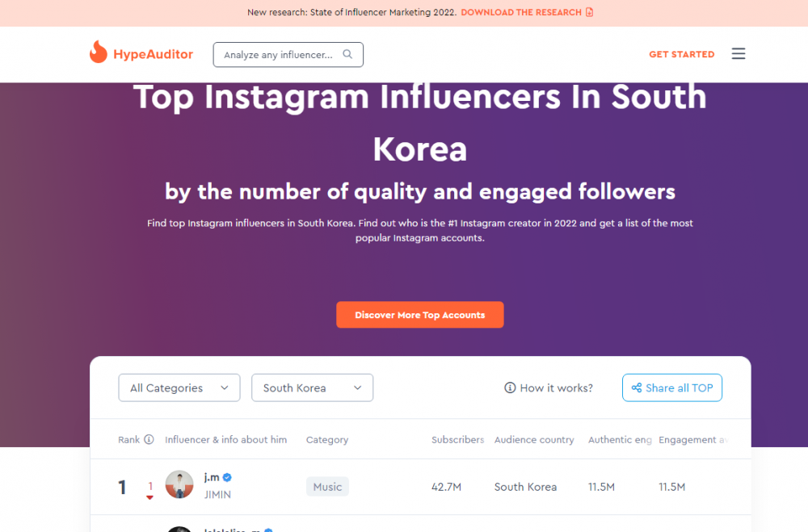Click the download file icon in banner
This screenshot has width=808, height=532.
click(590, 12)
